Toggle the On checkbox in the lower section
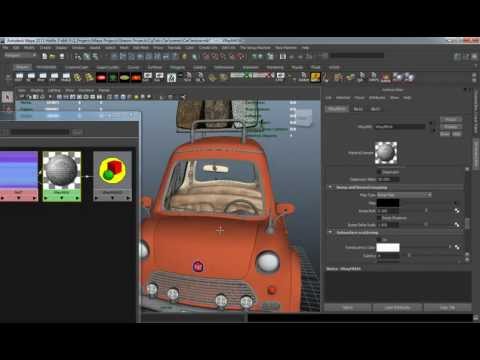Viewport: 480px width, 360px height. (x=379, y=240)
